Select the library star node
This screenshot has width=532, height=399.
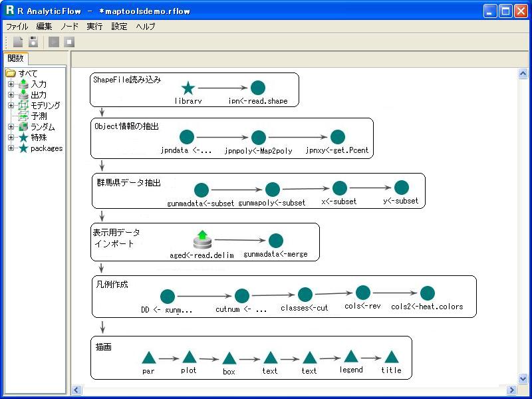(188, 88)
